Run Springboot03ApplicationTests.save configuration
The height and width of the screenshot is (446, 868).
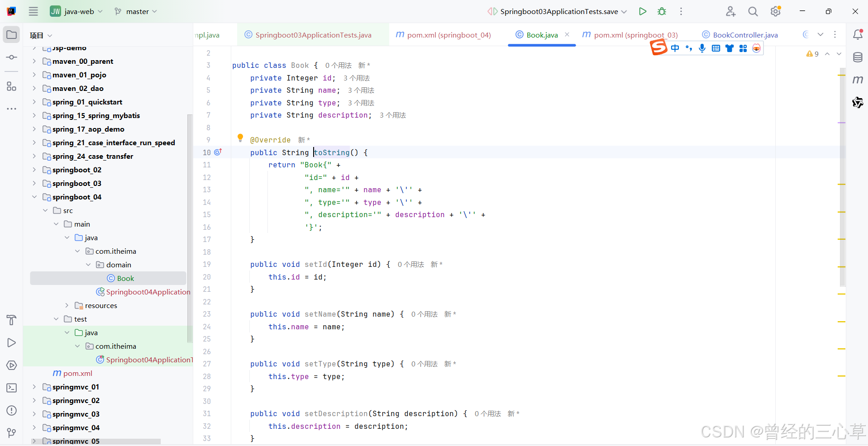click(643, 11)
